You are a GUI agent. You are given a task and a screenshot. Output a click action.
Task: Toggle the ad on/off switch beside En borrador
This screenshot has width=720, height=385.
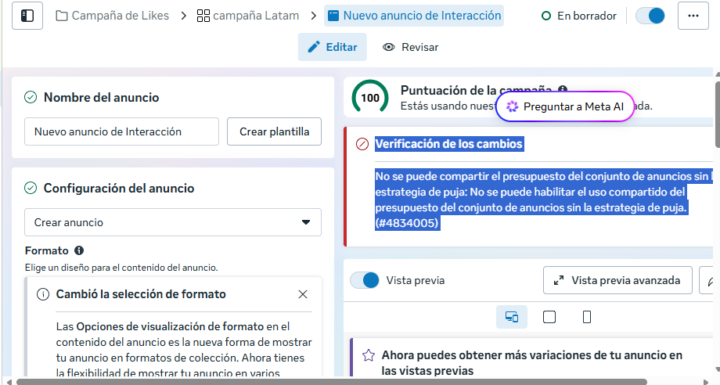pos(650,16)
